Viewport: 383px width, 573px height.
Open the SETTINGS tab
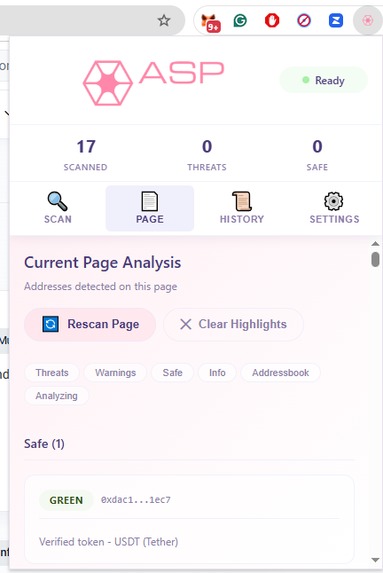point(334,208)
